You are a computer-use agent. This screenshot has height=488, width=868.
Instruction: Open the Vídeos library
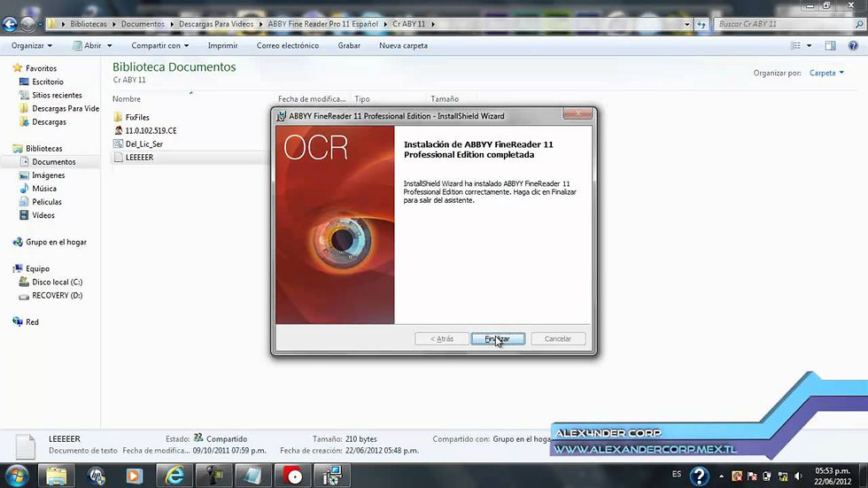click(x=43, y=215)
